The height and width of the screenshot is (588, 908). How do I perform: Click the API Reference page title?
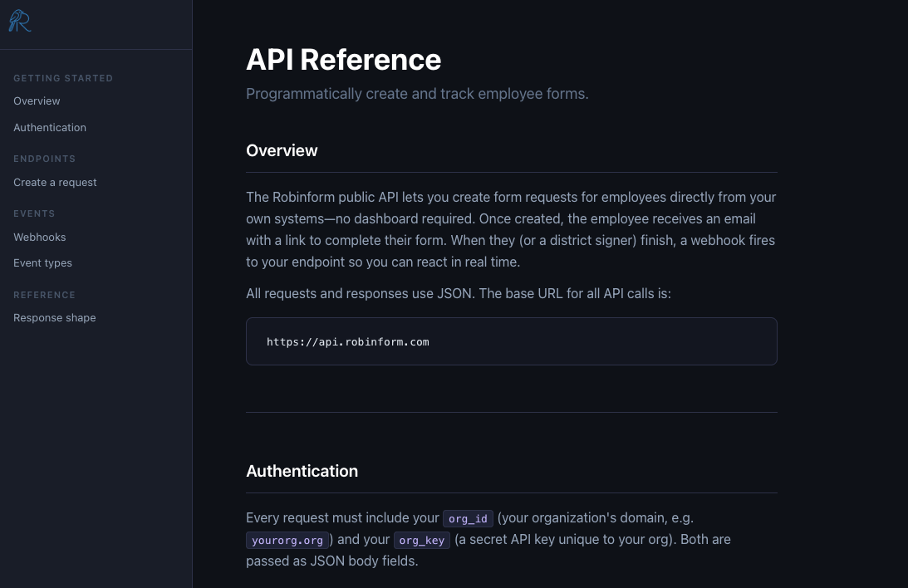[x=343, y=60]
